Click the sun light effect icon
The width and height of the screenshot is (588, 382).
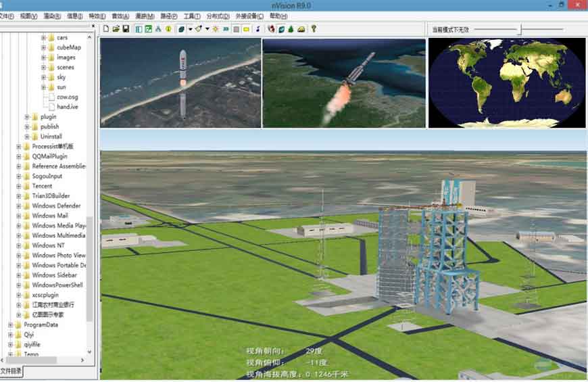pos(216,29)
